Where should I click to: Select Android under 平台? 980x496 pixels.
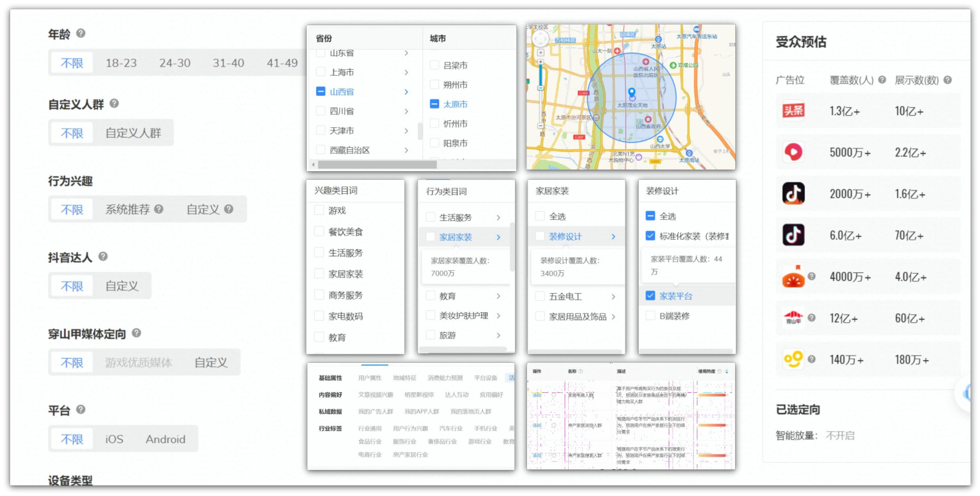[x=166, y=439]
